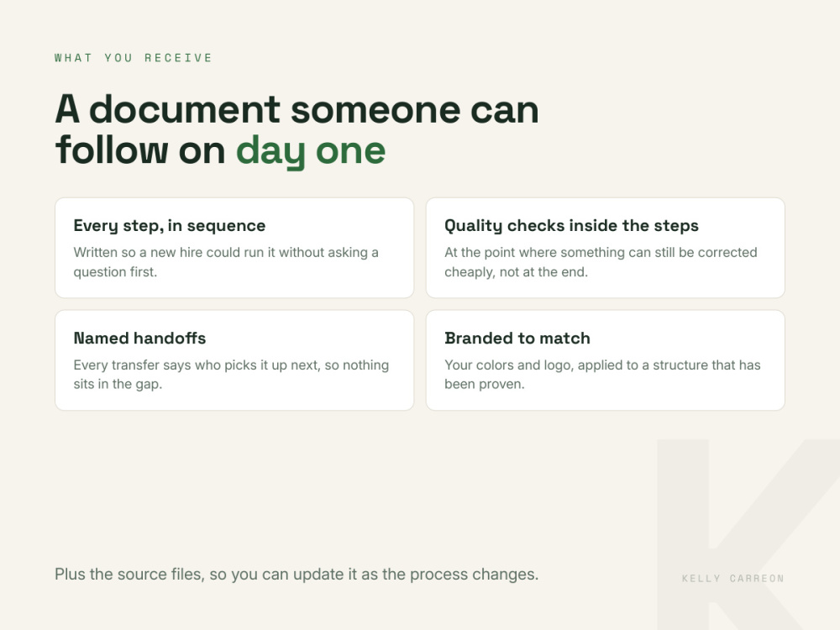Select the 'Quality checks inside the steps' title
This screenshot has height=630, width=840.
coord(571,225)
